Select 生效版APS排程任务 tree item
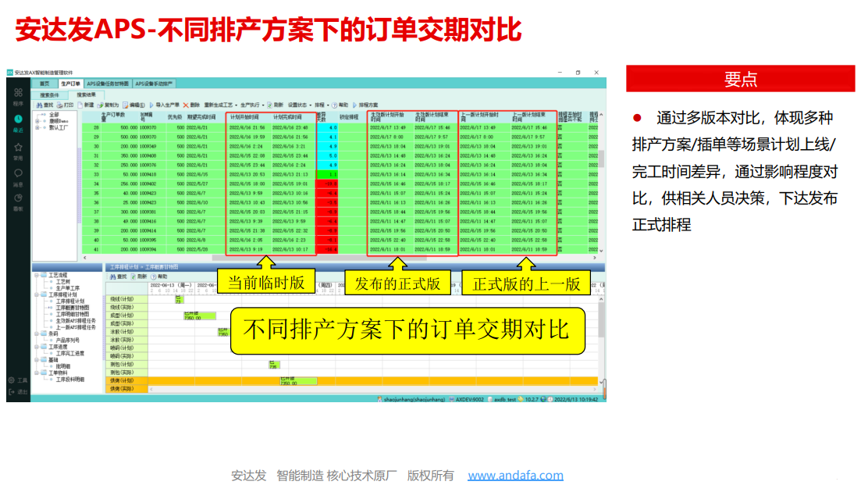This screenshot has width=868, height=485. 76,321
